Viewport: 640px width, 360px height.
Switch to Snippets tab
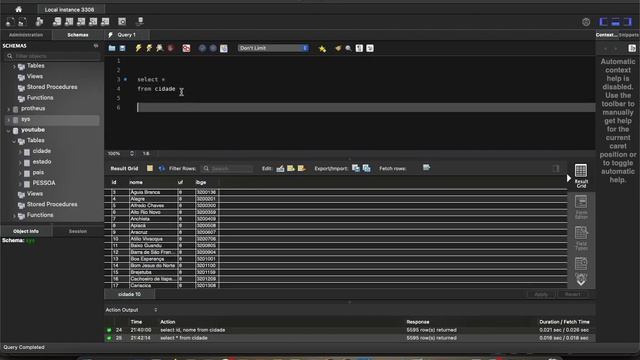(629, 35)
